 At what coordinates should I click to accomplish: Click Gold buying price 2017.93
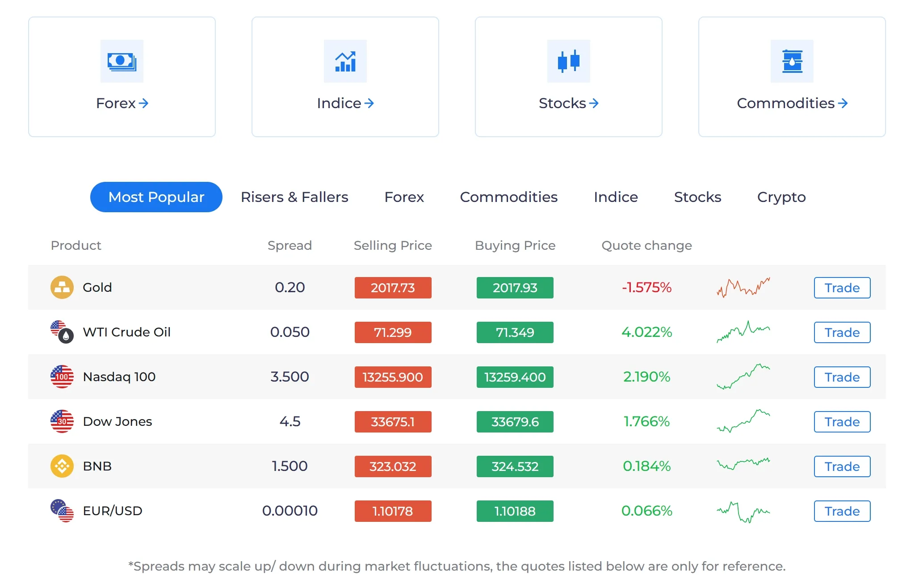pyautogui.click(x=515, y=288)
